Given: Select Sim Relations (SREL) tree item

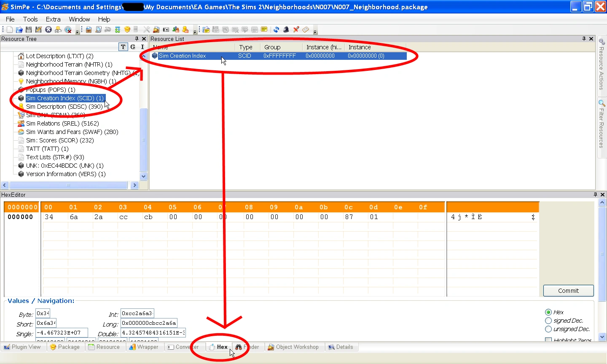Looking at the screenshot, I should pos(62,123).
